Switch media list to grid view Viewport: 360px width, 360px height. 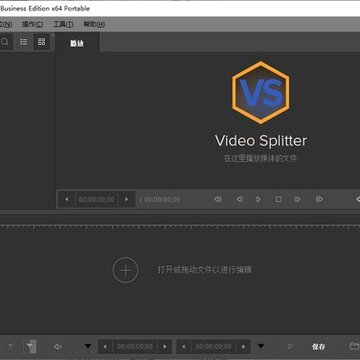pos(41,42)
